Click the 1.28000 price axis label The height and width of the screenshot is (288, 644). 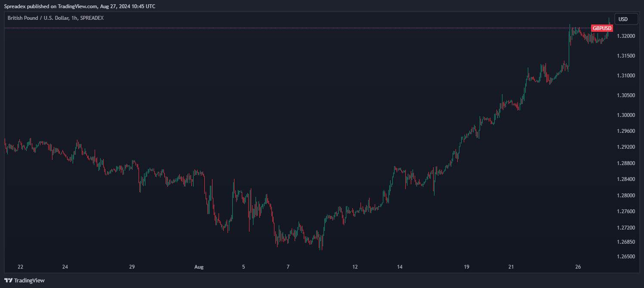click(x=625, y=196)
